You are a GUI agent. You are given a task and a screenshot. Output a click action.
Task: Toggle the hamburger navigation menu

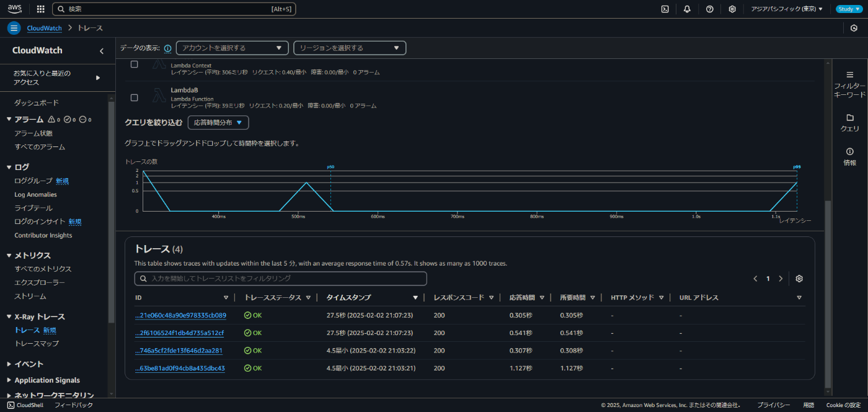click(14, 28)
